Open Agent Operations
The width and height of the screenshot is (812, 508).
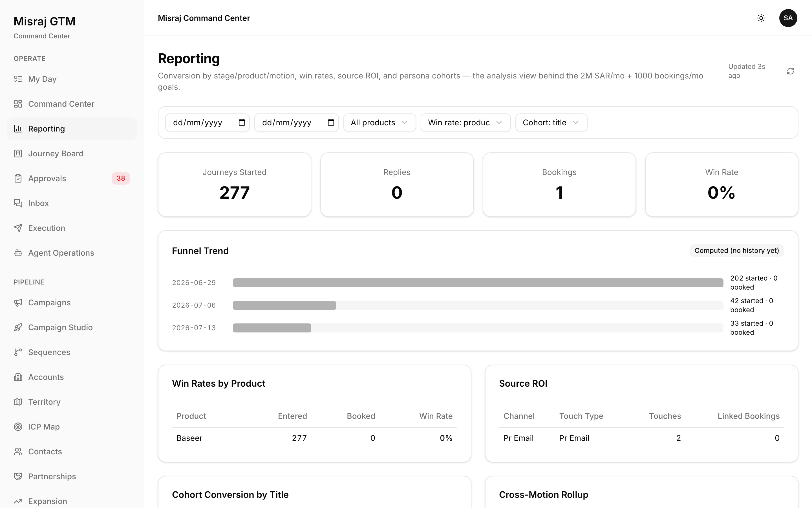click(72, 253)
